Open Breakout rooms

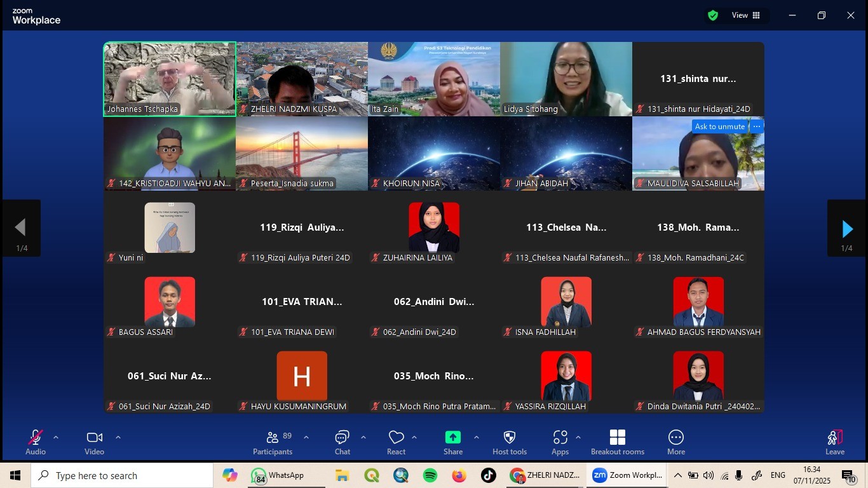pyautogui.click(x=617, y=442)
